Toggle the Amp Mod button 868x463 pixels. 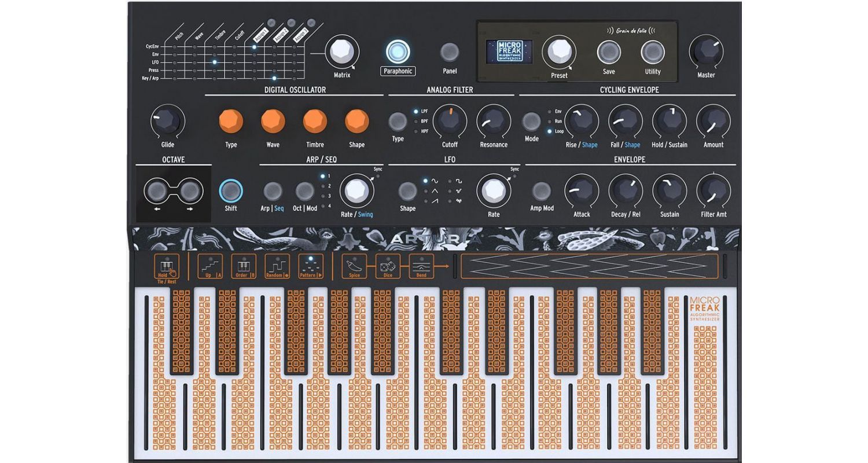click(542, 190)
